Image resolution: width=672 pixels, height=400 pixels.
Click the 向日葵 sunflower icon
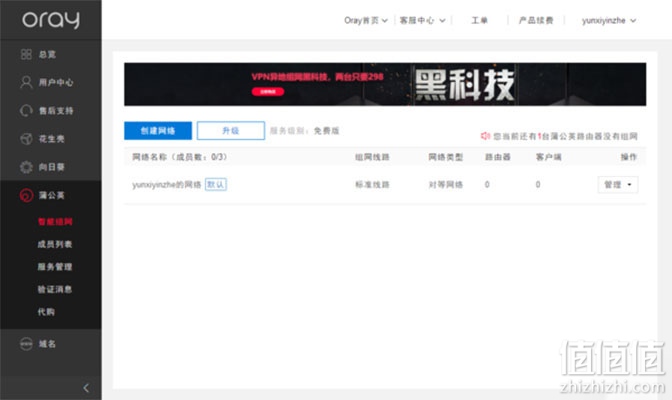tap(26, 167)
